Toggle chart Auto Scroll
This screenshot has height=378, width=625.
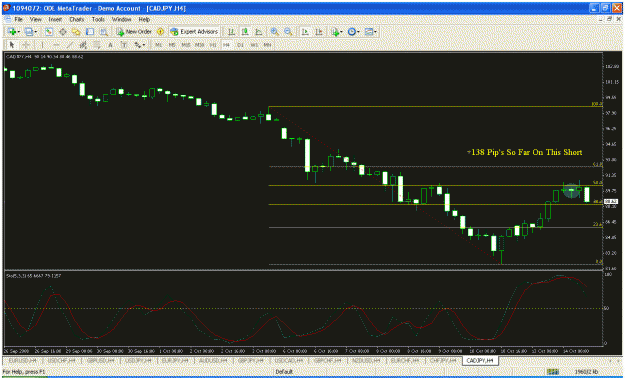[305, 32]
